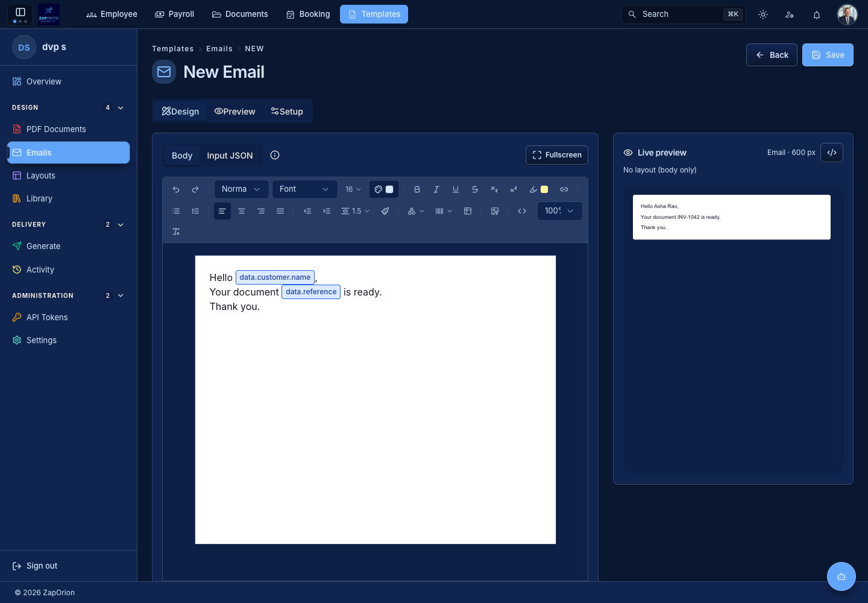Undo the last edit in toolbar
Screen dimensions: 868x603
176,189
